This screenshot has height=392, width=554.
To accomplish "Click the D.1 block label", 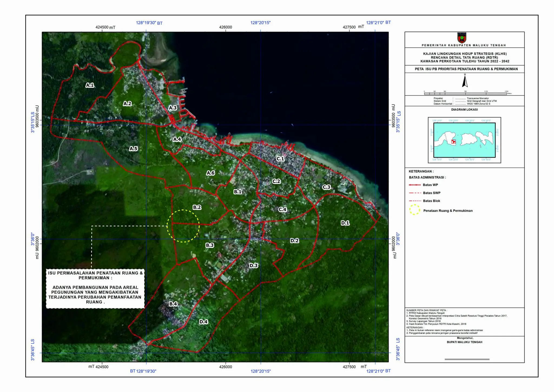I will (345, 223).
